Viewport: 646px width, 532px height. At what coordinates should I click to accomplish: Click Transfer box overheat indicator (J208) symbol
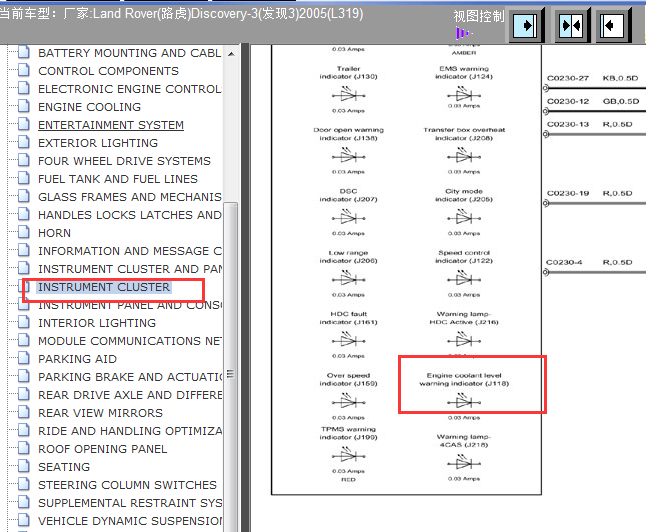464,157
